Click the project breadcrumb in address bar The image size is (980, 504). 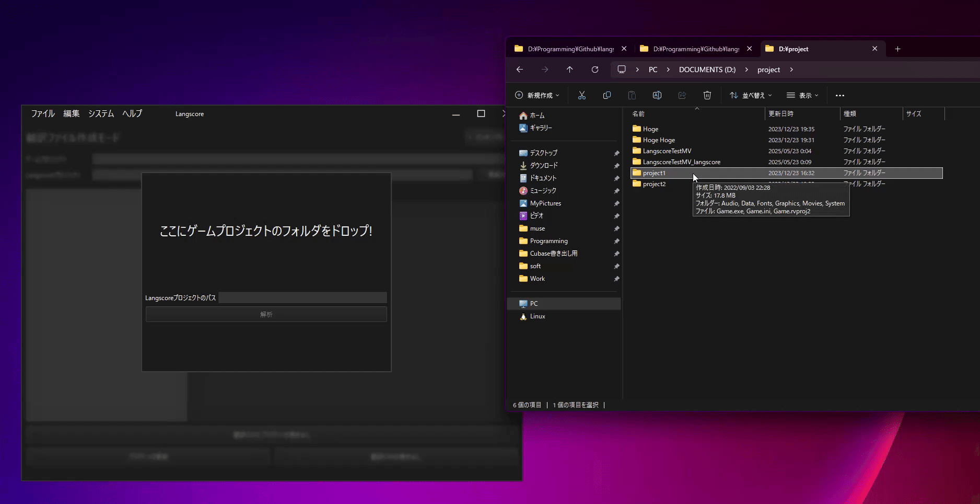point(768,70)
